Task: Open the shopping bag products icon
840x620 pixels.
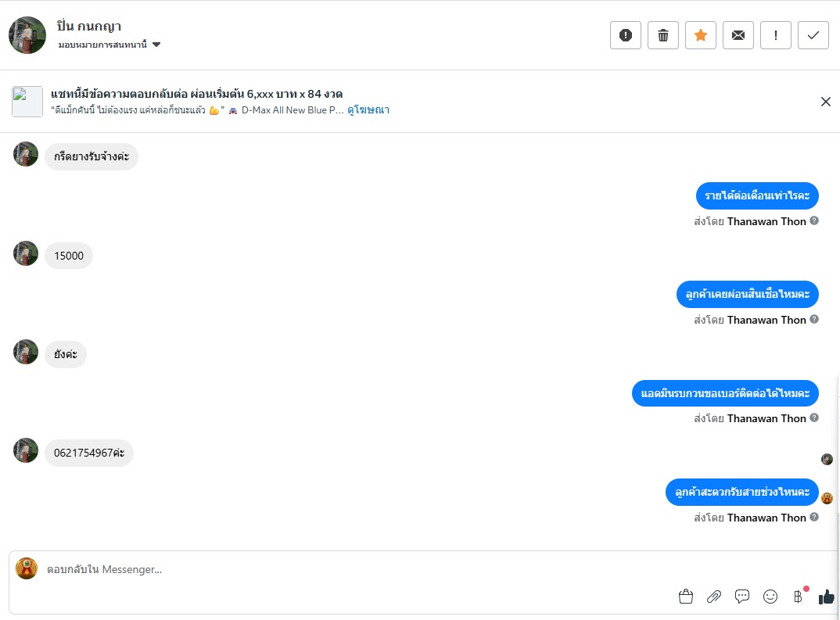Action: tap(686, 597)
